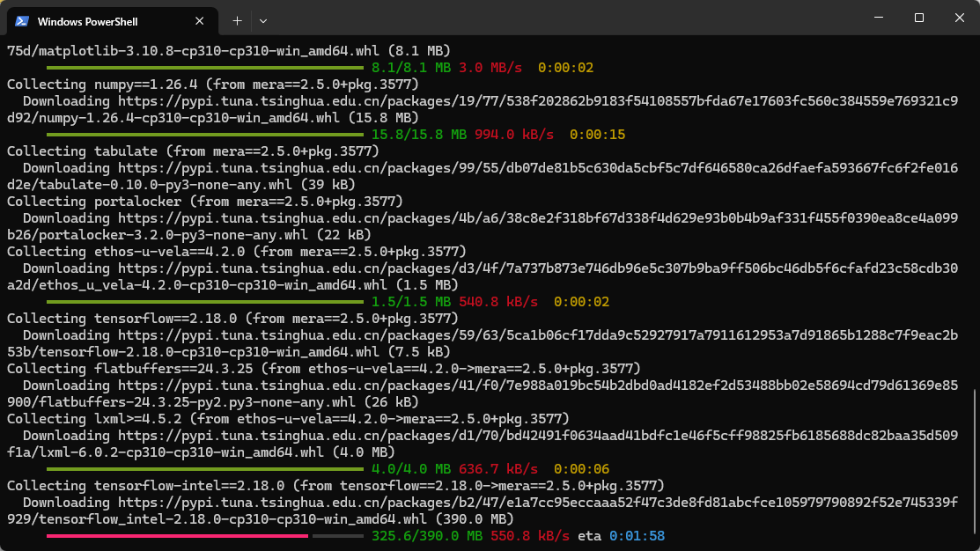The width and height of the screenshot is (980, 551).
Task: Click the "Collecting tabulate" line
Action: pos(193,151)
